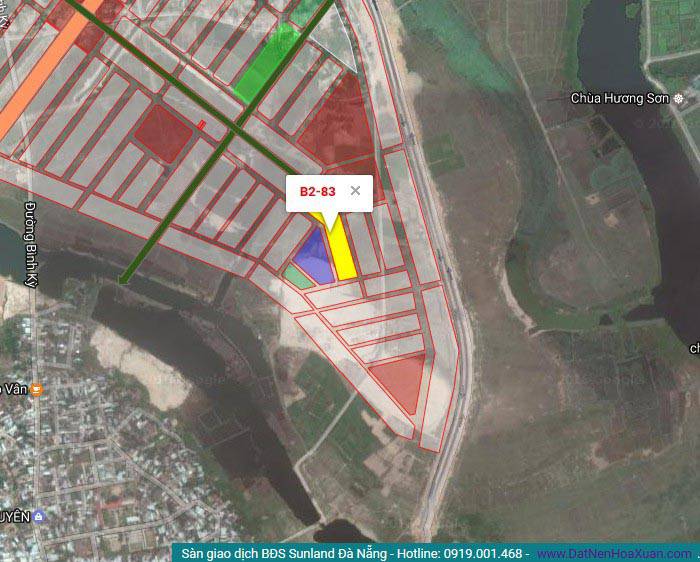Close the B2-83 info popup
This screenshot has width=700, height=562.
pyautogui.click(x=355, y=191)
